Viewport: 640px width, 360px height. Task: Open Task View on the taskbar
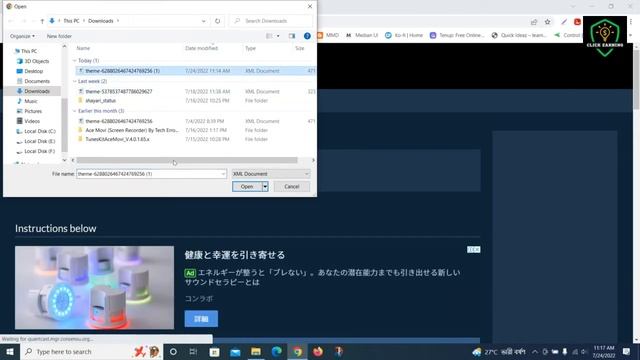pos(193,351)
